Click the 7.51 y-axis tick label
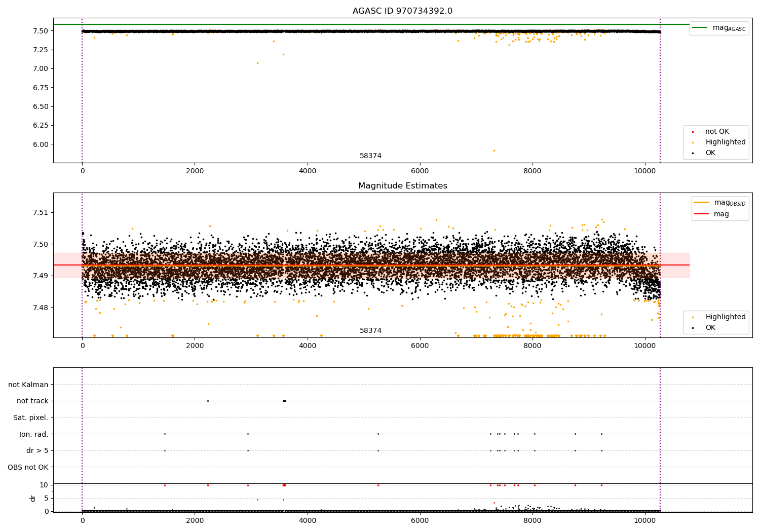This screenshot has width=760, height=532. point(40,212)
